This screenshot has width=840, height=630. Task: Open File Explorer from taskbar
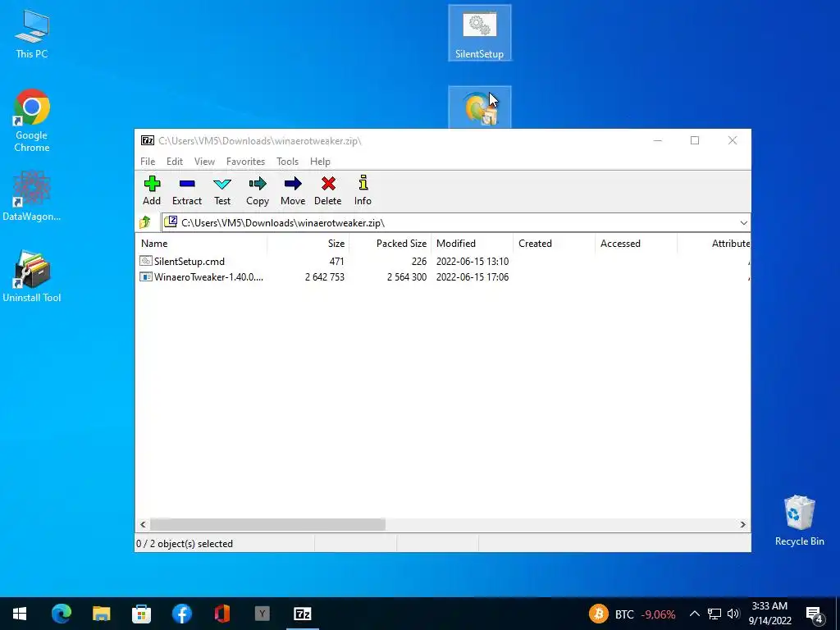101,614
